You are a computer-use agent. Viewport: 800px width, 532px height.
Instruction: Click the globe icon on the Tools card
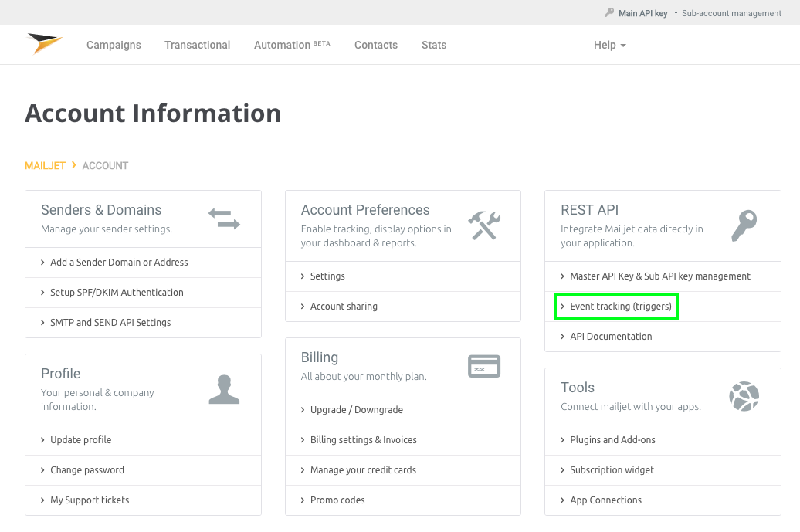point(744,397)
